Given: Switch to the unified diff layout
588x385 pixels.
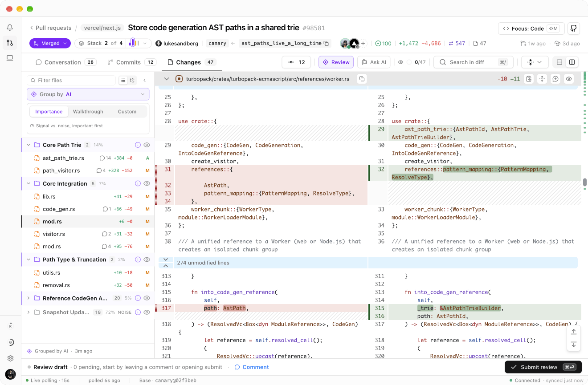Looking at the screenshot, I should click(x=559, y=62).
